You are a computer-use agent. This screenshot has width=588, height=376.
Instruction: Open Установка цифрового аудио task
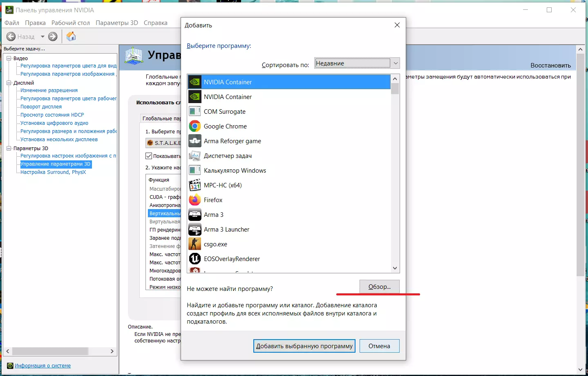(54, 123)
